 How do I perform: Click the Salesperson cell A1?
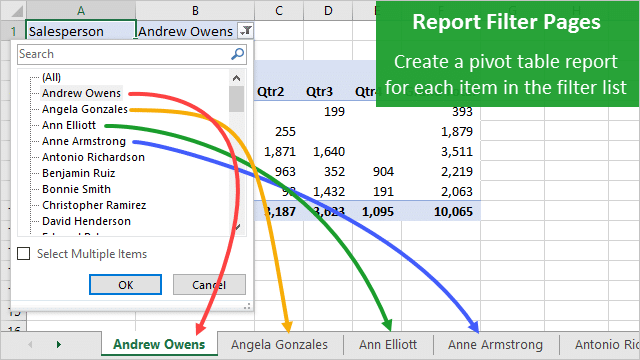[81, 31]
